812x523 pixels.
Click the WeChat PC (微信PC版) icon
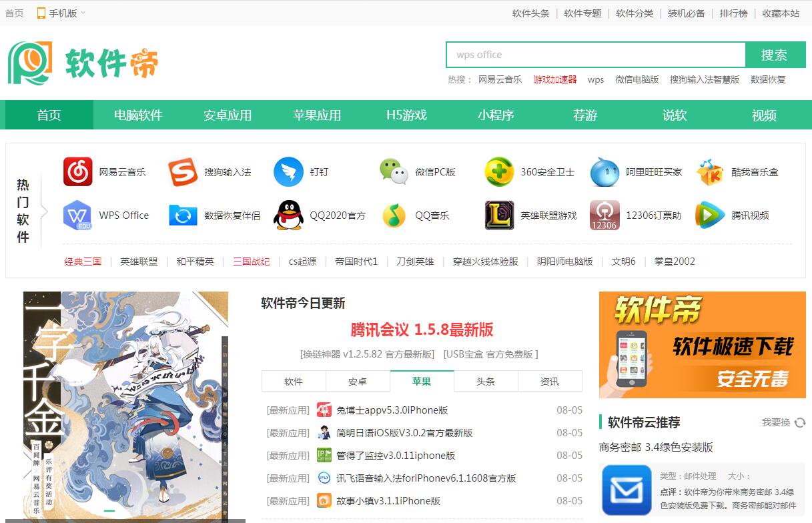click(x=394, y=172)
